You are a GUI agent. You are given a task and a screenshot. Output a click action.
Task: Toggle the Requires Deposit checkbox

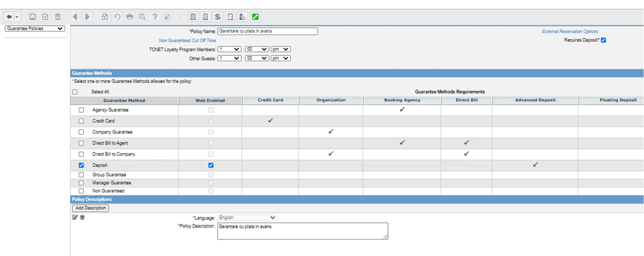604,40
